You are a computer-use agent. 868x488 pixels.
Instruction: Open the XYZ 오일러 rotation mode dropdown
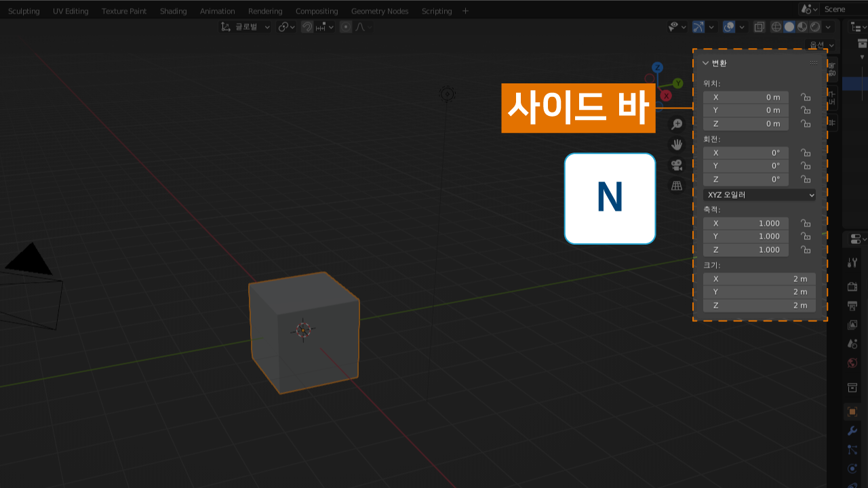click(759, 195)
